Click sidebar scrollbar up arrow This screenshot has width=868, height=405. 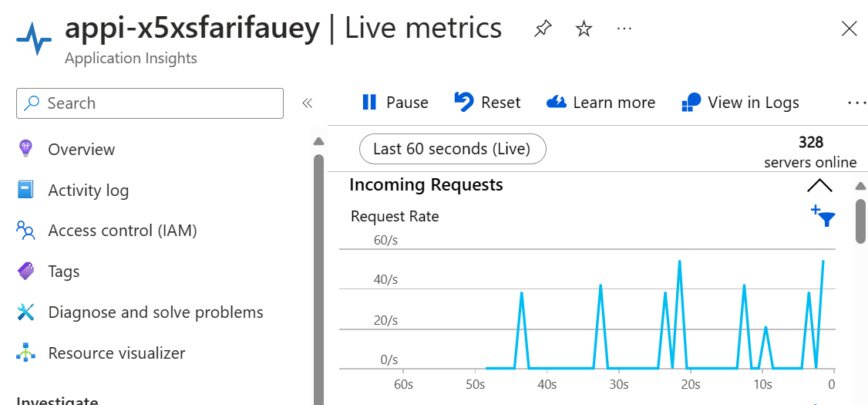pos(318,141)
